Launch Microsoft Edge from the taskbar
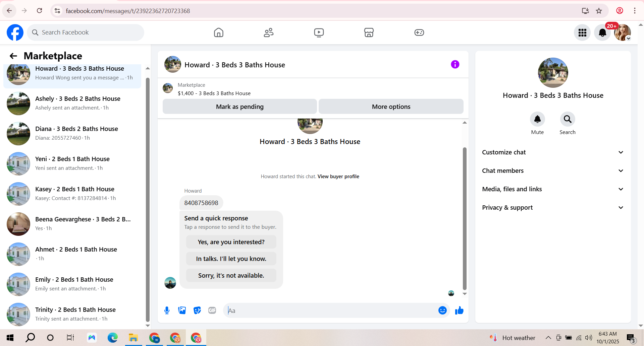Viewport: 644px width, 346px height. [112, 338]
